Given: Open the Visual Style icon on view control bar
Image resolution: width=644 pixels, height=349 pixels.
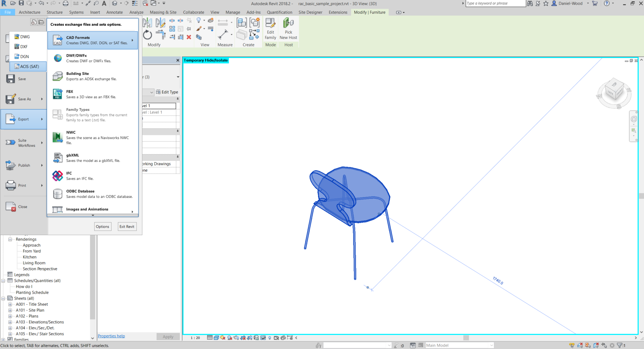Looking at the screenshot, I should tap(216, 338).
